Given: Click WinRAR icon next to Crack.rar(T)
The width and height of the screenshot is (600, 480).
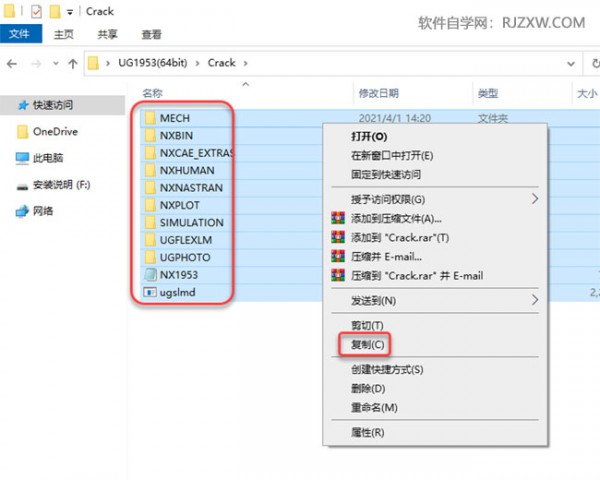Looking at the screenshot, I should [x=338, y=237].
